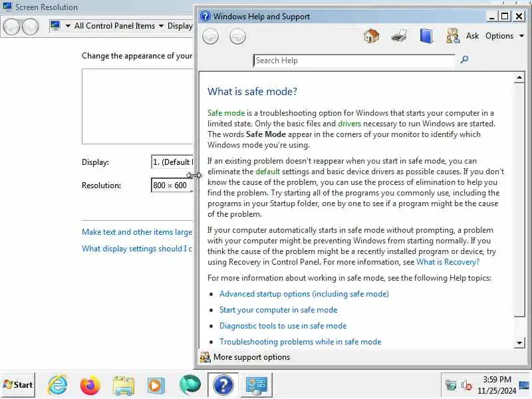Click Make text and other items larger link
This screenshot has width=532, height=399.
[x=137, y=232]
